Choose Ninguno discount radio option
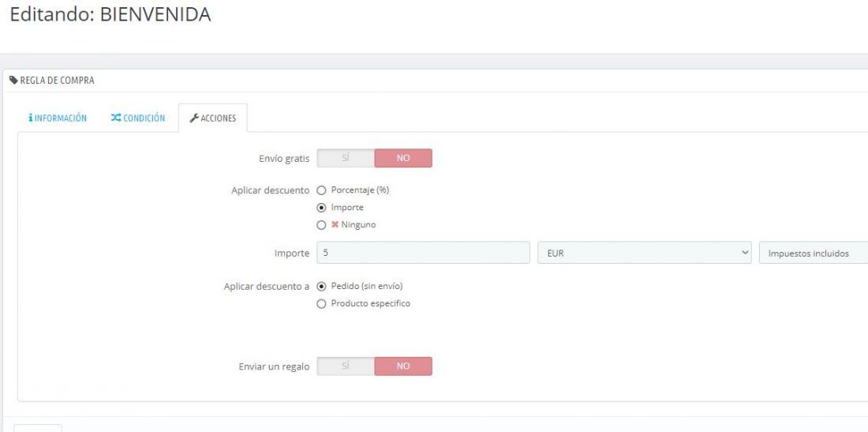The width and height of the screenshot is (868, 432). (x=321, y=225)
